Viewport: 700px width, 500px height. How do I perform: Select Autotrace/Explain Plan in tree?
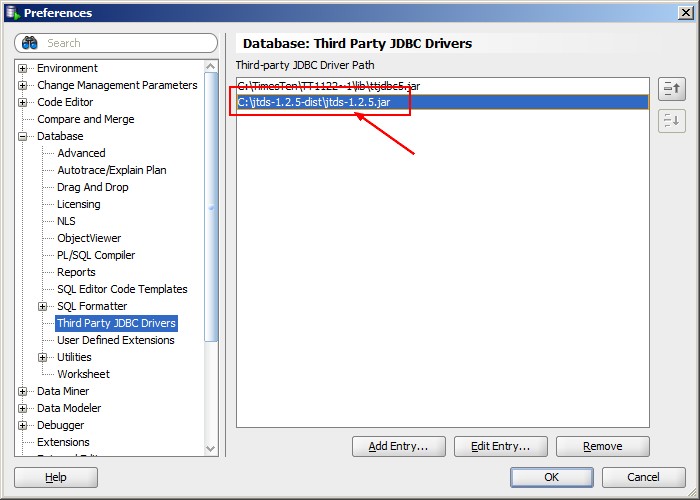111,170
